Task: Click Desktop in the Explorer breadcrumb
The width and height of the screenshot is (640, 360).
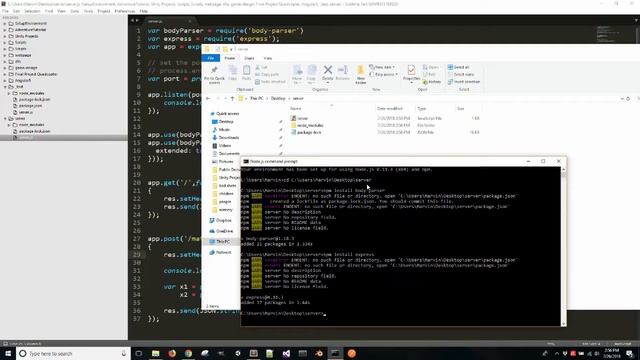Action: click(x=278, y=98)
